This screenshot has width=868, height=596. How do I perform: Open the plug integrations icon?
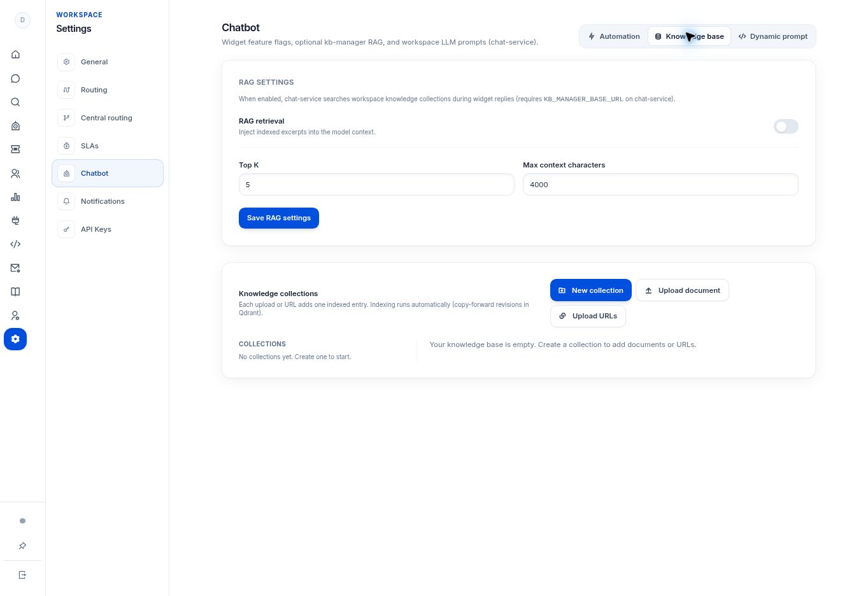[15, 220]
